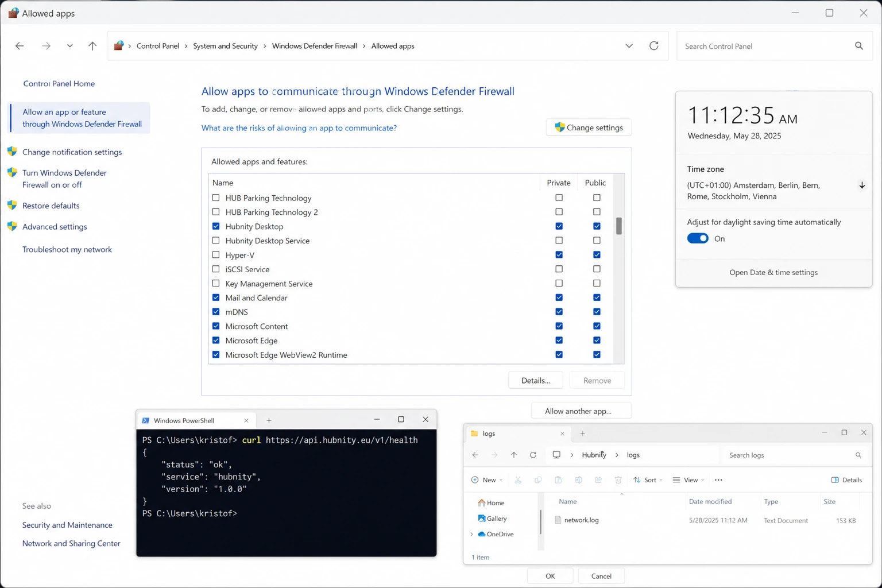The height and width of the screenshot is (588, 882).
Task: Expand the OneDrive node in Explorer sidebar
Action: tap(472, 534)
